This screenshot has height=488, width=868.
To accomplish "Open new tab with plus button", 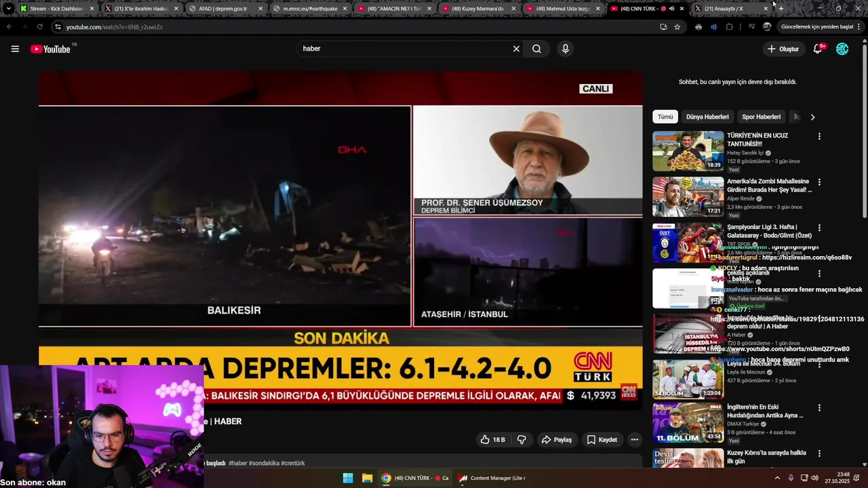I will [781, 9].
